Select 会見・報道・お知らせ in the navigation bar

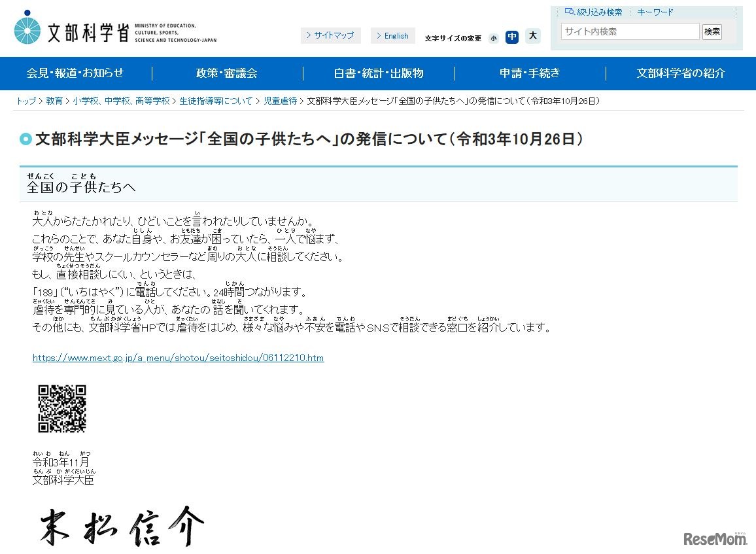tap(74, 73)
